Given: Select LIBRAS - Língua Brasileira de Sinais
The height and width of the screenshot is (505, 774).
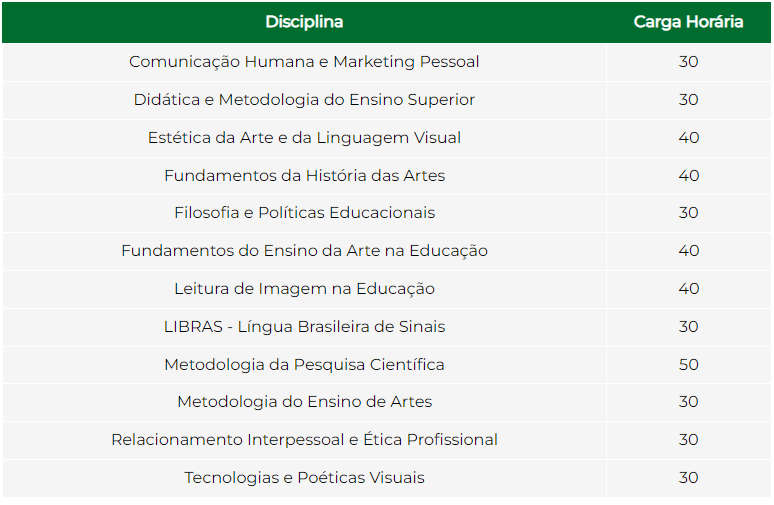Looking at the screenshot, I should pos(304,327).
